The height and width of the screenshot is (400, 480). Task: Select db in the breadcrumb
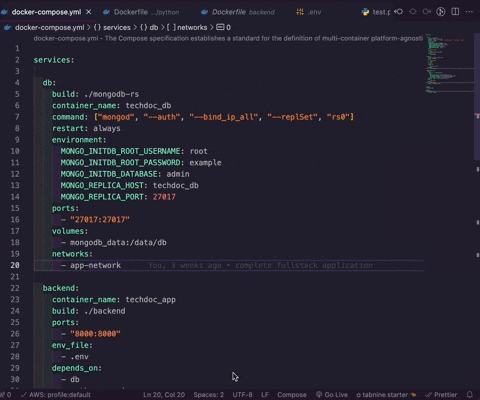click(x=154, y=27)
